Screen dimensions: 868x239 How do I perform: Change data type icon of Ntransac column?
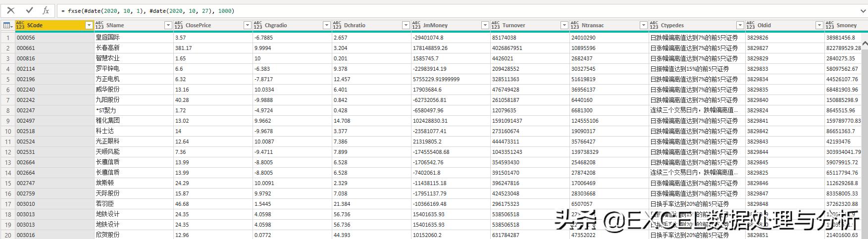coord(575,25)
